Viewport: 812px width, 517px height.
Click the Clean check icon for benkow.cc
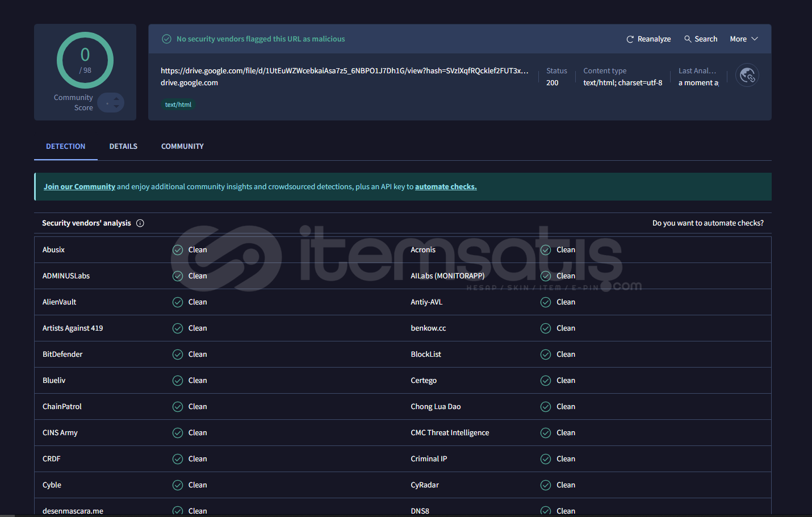(x=546, y=328)
